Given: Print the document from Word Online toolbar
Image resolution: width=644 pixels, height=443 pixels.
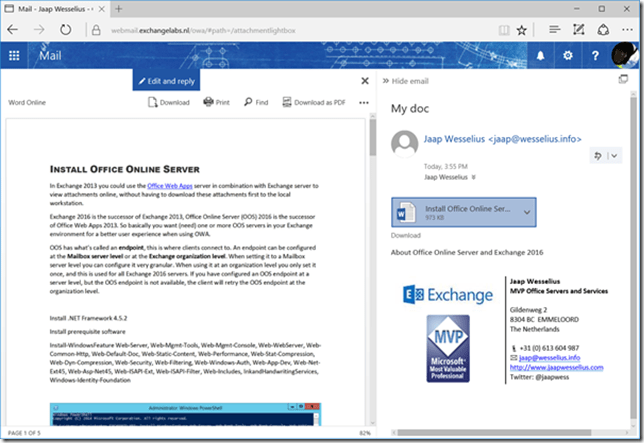Looking at the screenshot, I should click(216, 102).
